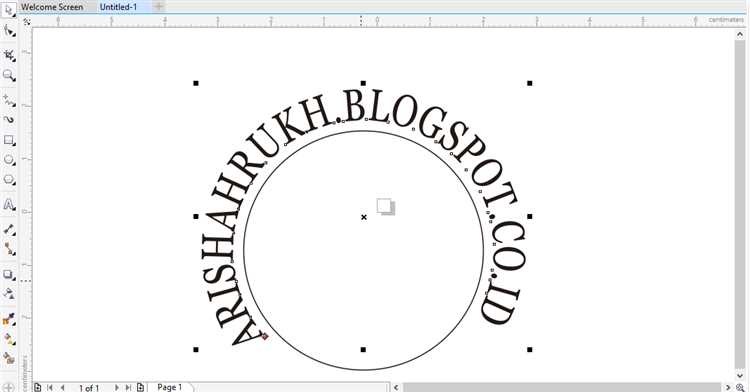Image resolution: width=750 pixels, height=392 pixels.
Task: Choose the Crop tool
Action: pyautogui.click(x=9, y=55)
